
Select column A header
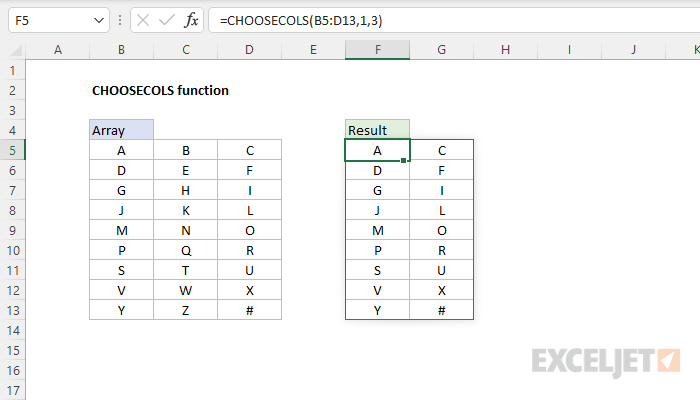pos(58,50)
